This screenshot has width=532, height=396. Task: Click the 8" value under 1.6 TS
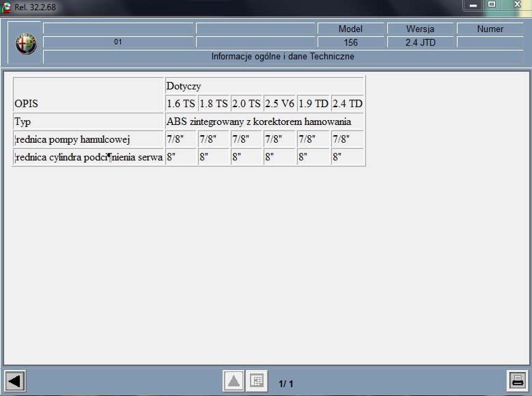click(181, 157)
